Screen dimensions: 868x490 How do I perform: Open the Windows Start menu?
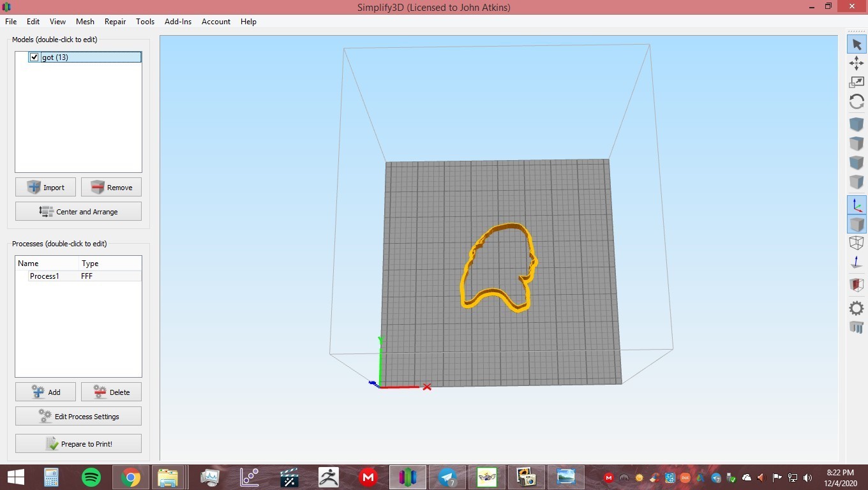[x=15, y=477]
